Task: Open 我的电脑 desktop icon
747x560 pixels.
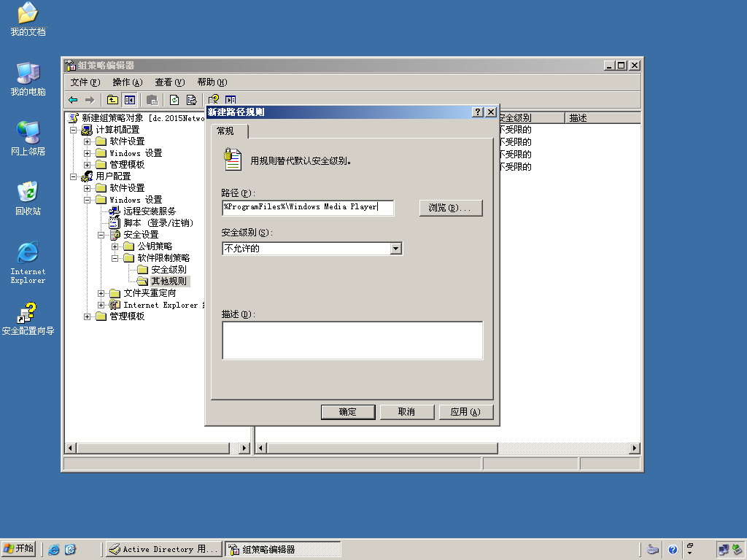Action: tap(28, 79)
